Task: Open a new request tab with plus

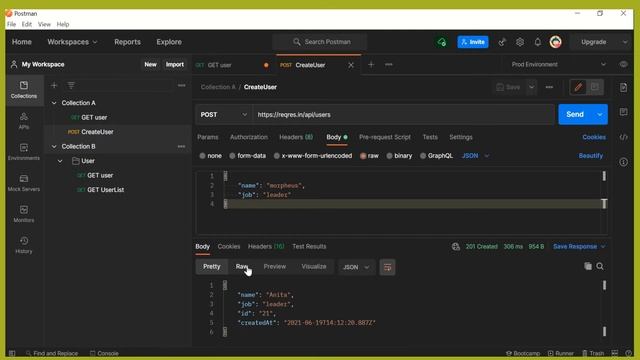Action: [371, 64]
